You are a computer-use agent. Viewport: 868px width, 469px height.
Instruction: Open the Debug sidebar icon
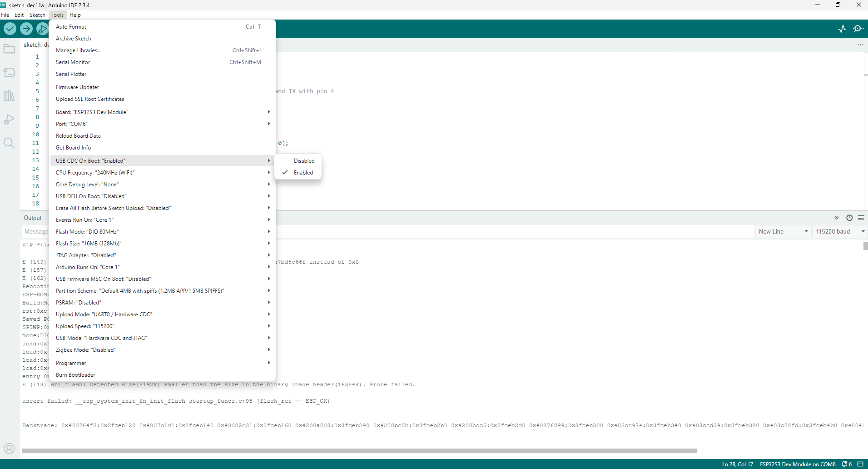click(9, 120)
